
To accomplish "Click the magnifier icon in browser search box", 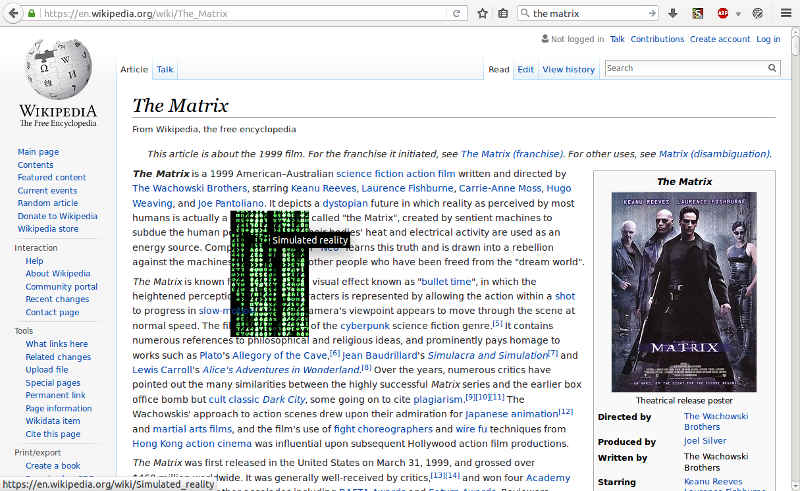I will point(524,13).
